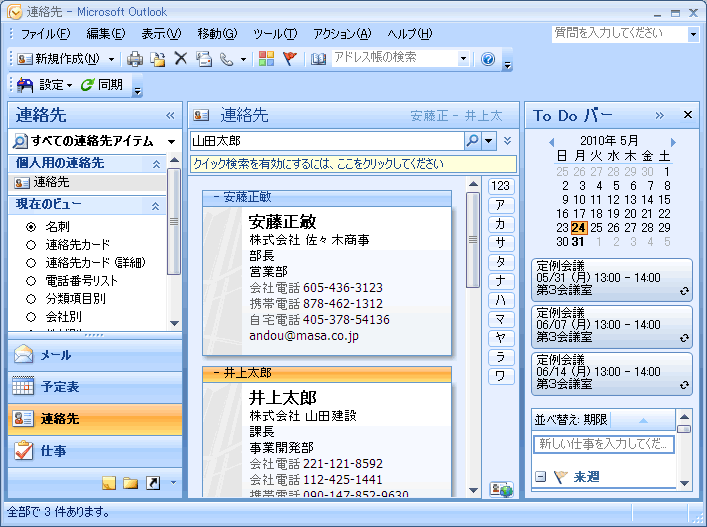Go to next month in calendar

[673, 142]
